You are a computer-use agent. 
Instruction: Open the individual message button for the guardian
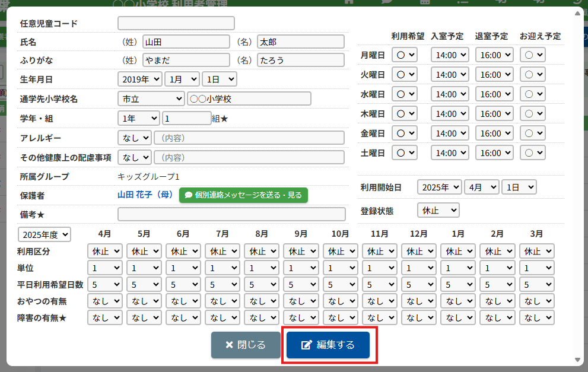pos(243,195)
